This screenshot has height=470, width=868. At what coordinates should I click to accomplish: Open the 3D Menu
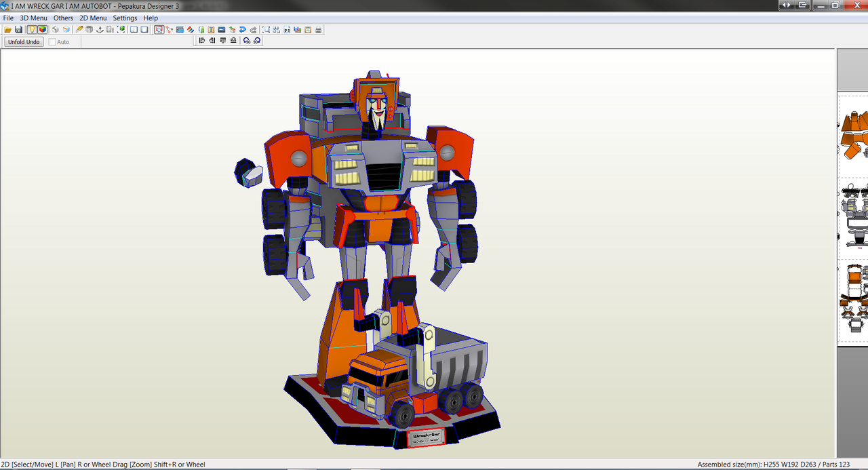point(33,18)
